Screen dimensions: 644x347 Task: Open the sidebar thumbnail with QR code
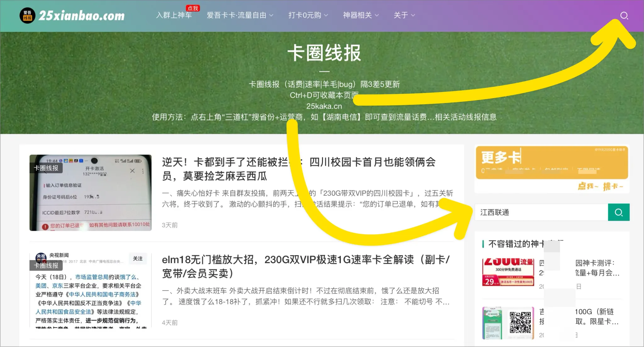tap(508, 323)
